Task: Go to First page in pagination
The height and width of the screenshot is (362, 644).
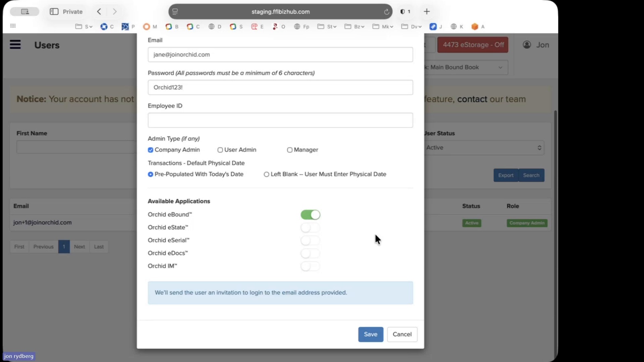Action: coord(19,247)
